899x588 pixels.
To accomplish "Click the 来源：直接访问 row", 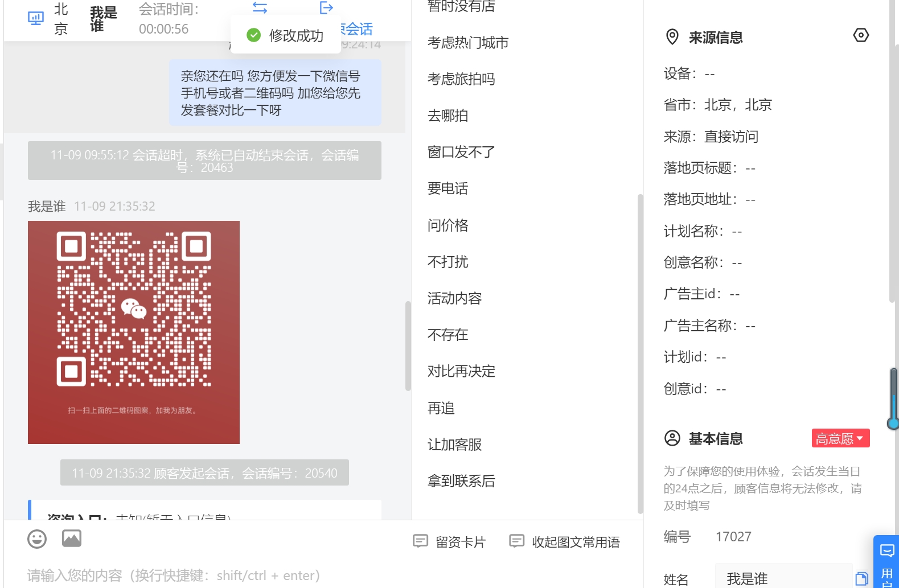I will 711,137.
